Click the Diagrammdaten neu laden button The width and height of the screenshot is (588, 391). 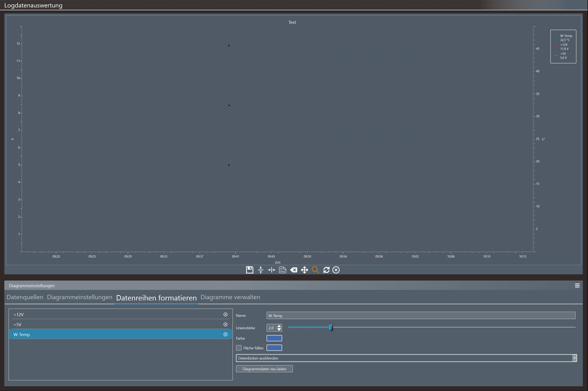pyautogui.click(x=264, y=369)
